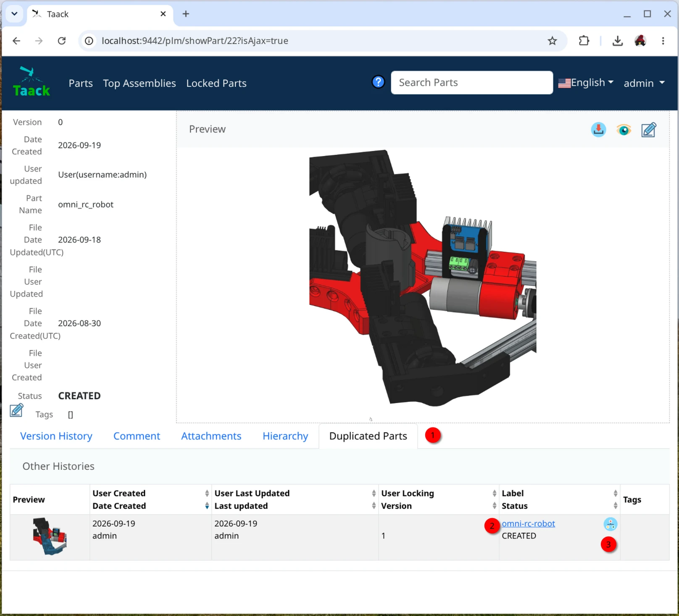Switch to the Hierarchy tab
The image size is (679, 616).
tap(285, 436)
